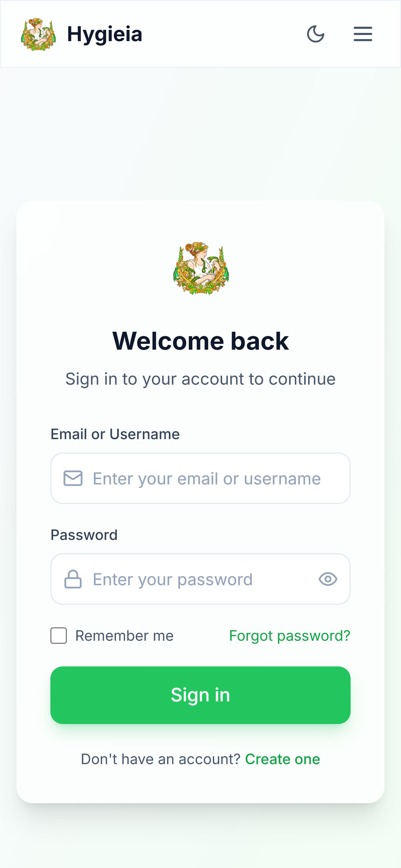This screenshot has height=868, width=401.
Task: Click the Sign in to your account subtitle
Action: pos(200,379)
